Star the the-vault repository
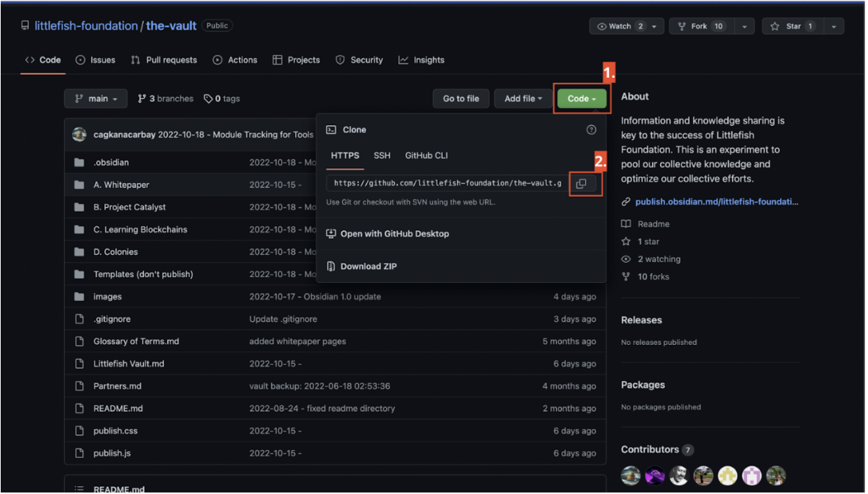 (786, 27)
